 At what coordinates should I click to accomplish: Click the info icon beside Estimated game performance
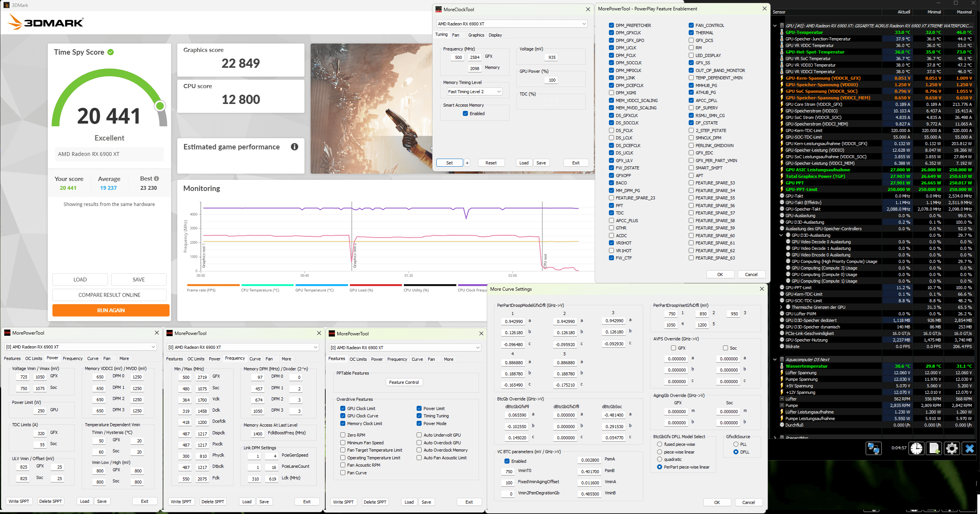pyautogui.click(x=294, y=147)
